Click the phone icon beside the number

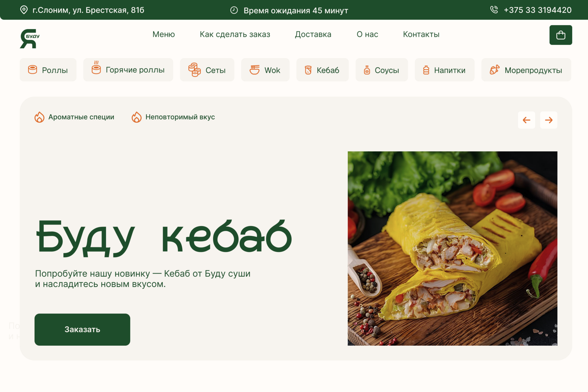(x=494, y=10)
